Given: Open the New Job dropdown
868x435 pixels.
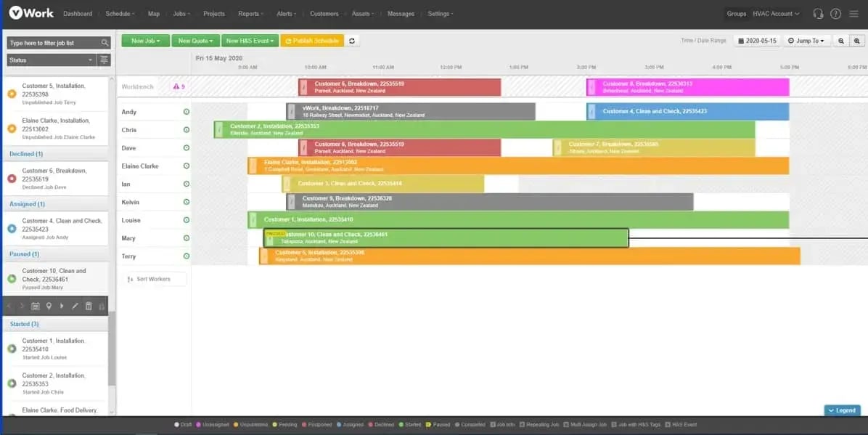Looking at the screenshot, I should tap(146, 41).
